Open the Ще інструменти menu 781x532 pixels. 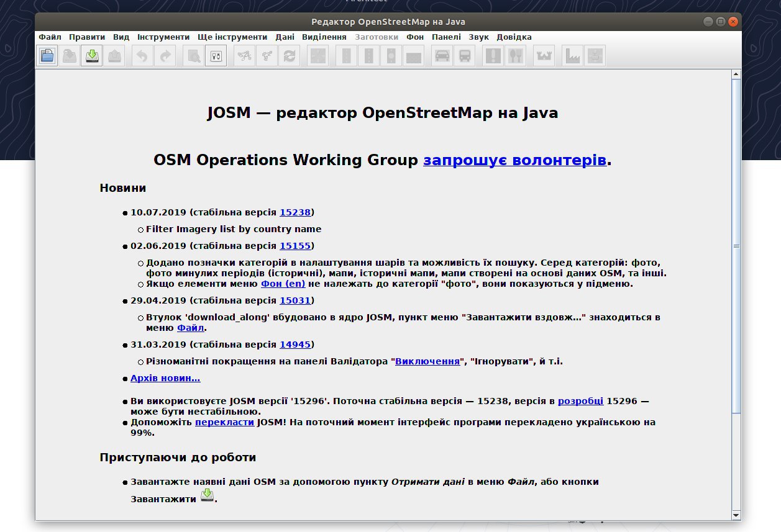232,37
